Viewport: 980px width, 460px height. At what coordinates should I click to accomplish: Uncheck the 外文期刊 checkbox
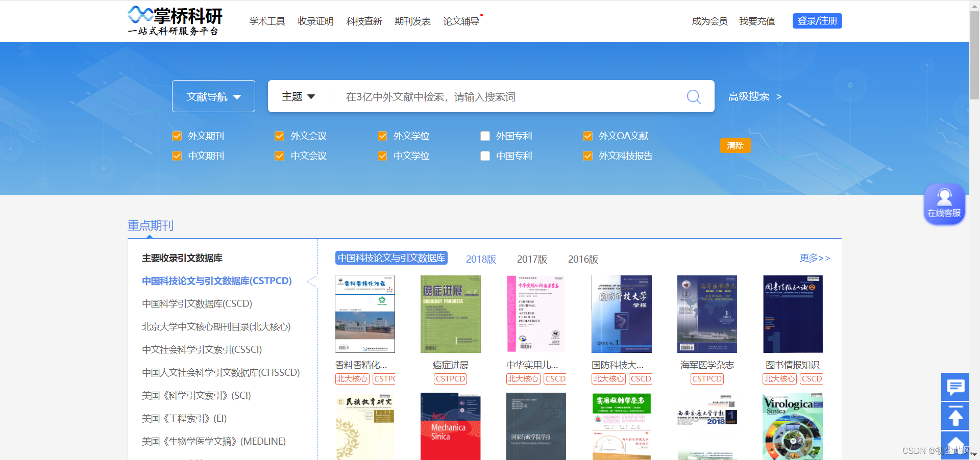[177, 136]
